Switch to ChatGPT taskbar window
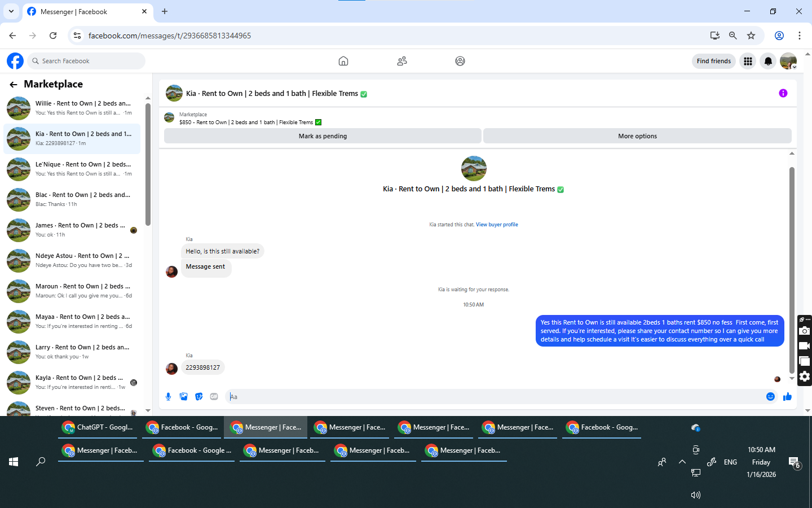The height and width of the screenshot is (508, 812). (x=99, y=428)
